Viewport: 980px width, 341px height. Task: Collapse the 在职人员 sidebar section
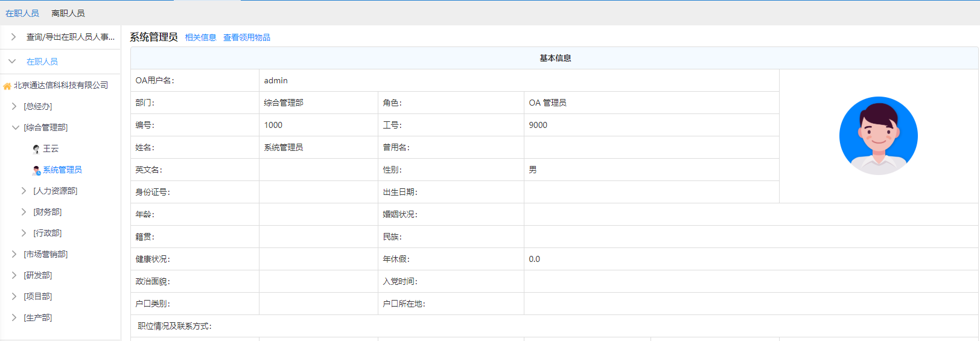click(x=12, y=62)
